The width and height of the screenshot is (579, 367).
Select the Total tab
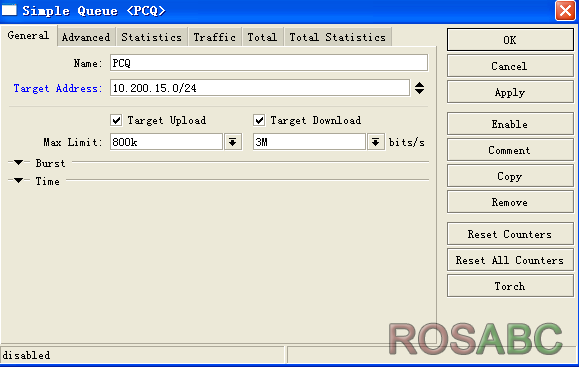point(262,37)
